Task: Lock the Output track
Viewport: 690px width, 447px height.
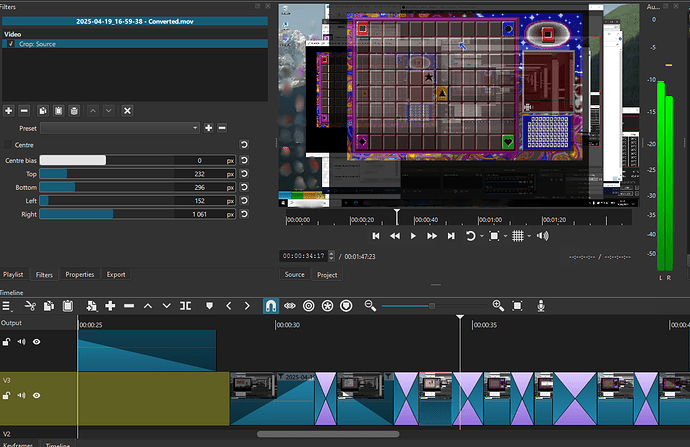Action: tap(6, 342)
